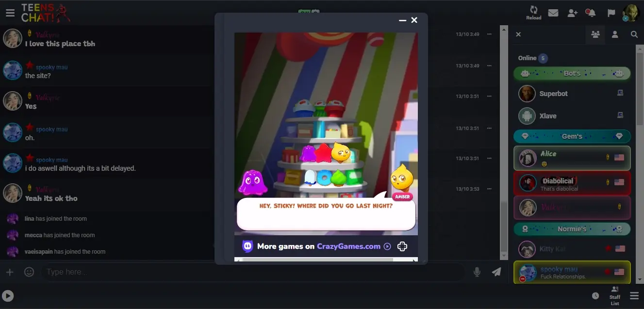Image resolution: width=644 pixels, height=309 pixels.
Task: Open user search magnifier tab
Action: pos(634,34)
